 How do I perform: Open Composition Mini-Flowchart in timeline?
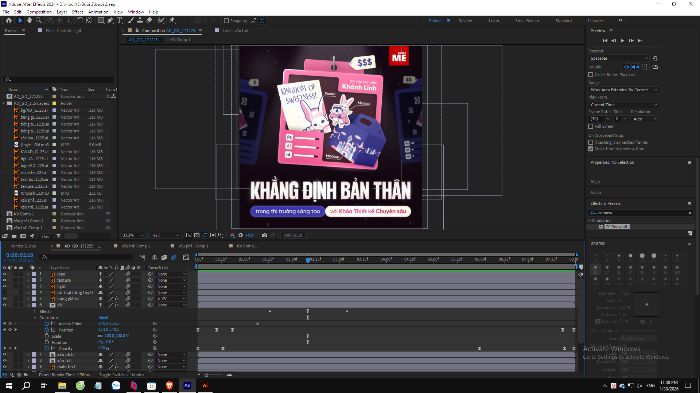(x=142, y=257)
